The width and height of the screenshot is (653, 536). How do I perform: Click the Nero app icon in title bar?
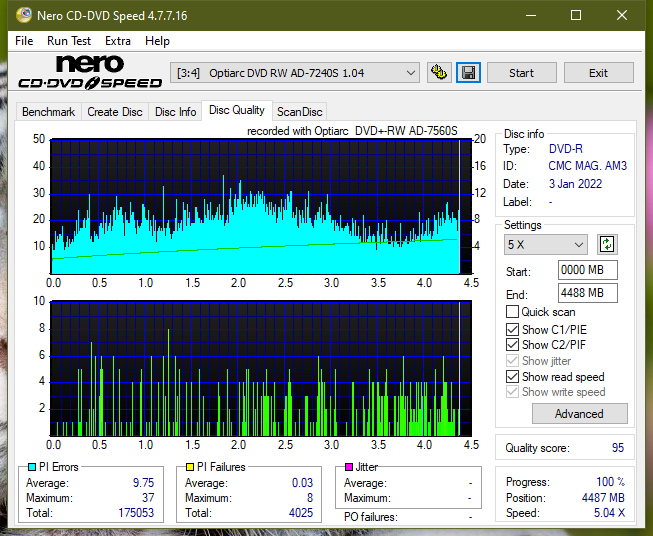pyautogui.click(x=24, y=15)
